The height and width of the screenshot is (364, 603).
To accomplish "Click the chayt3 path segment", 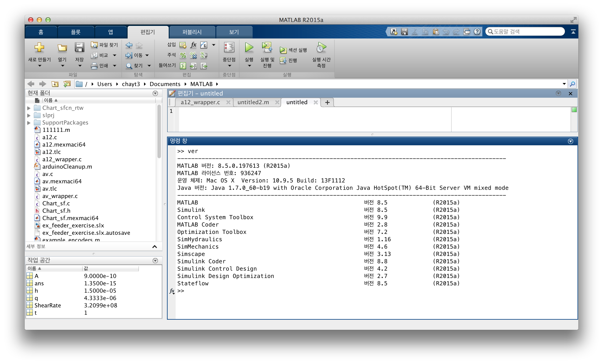I will tap(131, 84).
